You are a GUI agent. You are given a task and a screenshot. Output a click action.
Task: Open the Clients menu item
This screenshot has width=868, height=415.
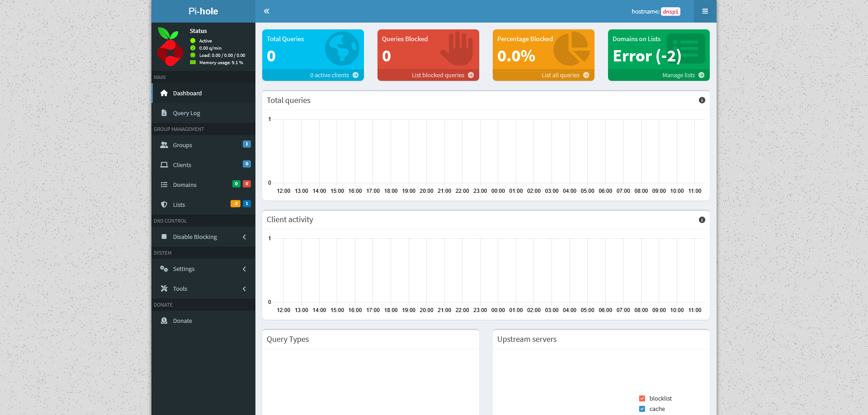(203, 165)
